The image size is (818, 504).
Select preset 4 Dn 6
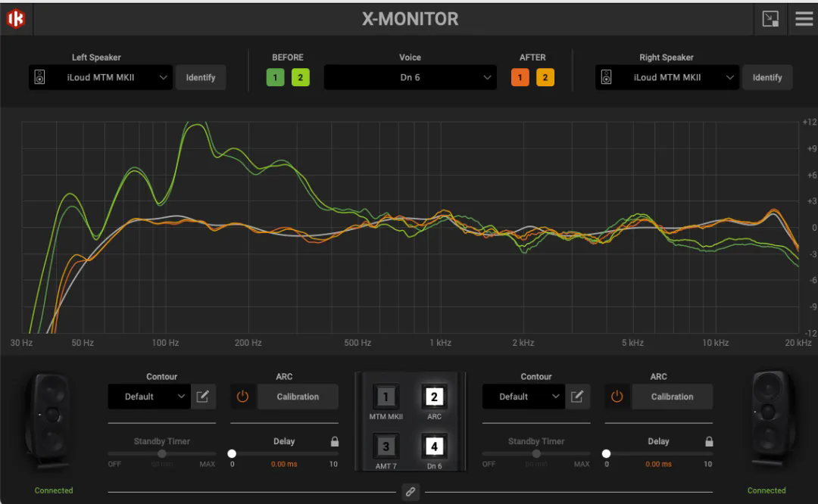coord(434,446)
